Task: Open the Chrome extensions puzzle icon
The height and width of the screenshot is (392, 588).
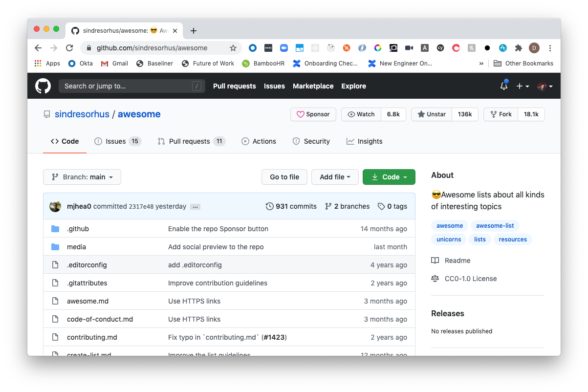Action: coord(519,48)
